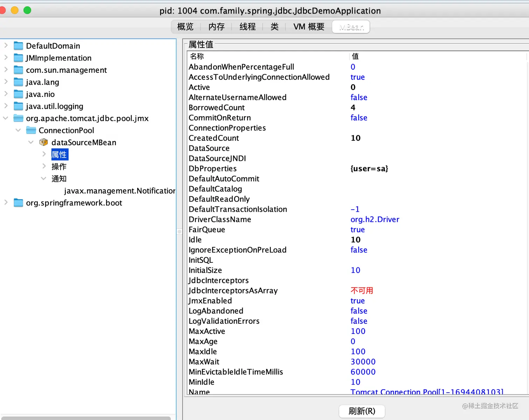529x420 pixels.
Task: Expand the com.sun.management node
Action: (x=6, y=70)
